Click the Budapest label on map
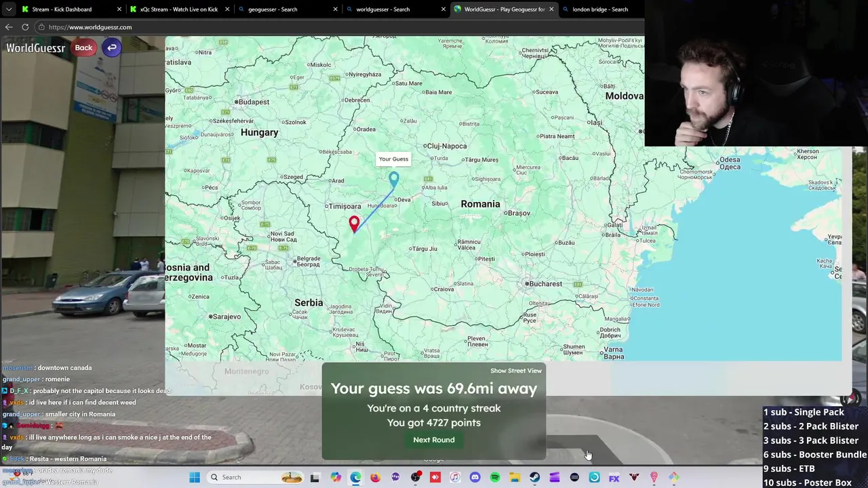 (x=254, y=102)
